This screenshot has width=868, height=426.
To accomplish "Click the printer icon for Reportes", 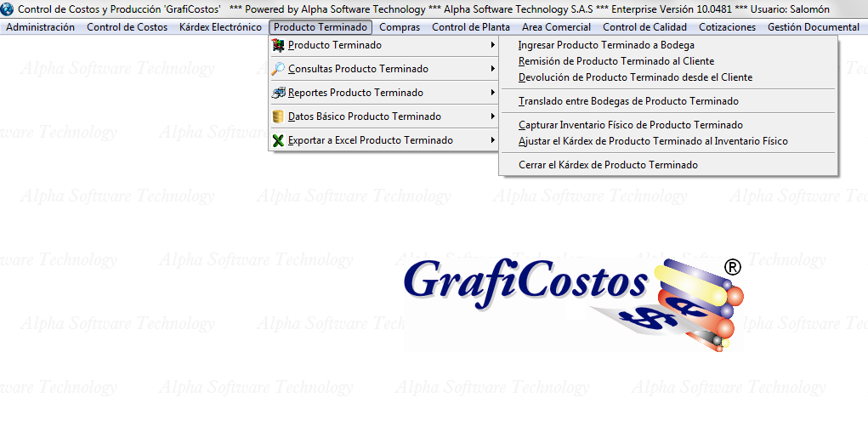I will click(278, 93).
